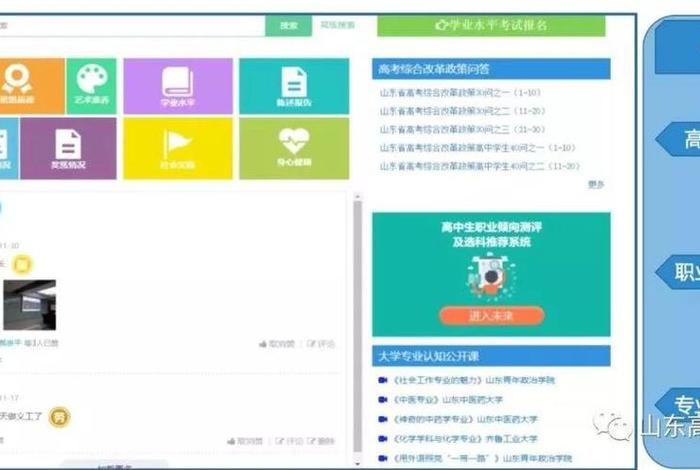Click the feed's vertical scrollbar thumb
The image size is (700, 470).
coord(358,327)
